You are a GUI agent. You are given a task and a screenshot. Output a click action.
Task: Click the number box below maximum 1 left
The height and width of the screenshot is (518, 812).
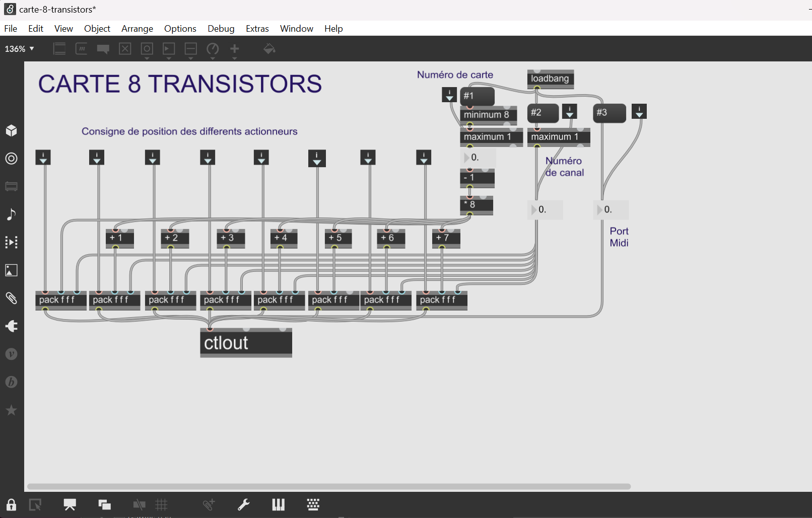[478, 158]
